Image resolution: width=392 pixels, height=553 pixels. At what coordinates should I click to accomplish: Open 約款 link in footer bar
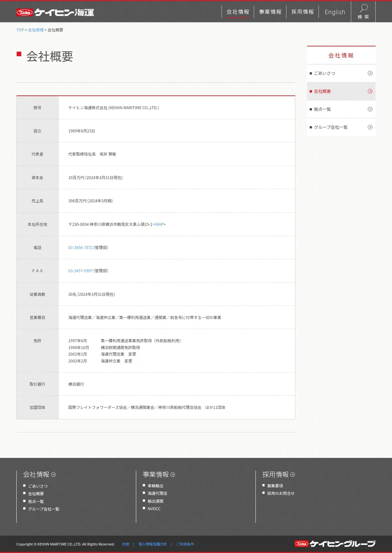126,544
